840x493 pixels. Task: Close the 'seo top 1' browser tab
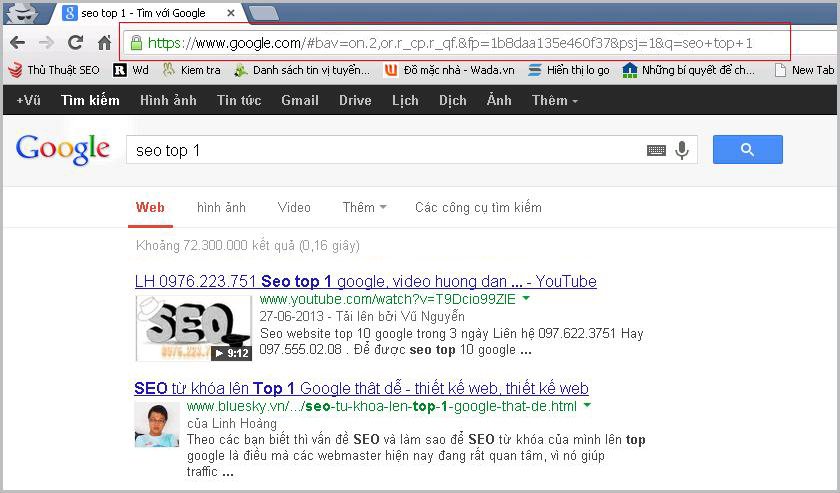(x=231, y=13)
